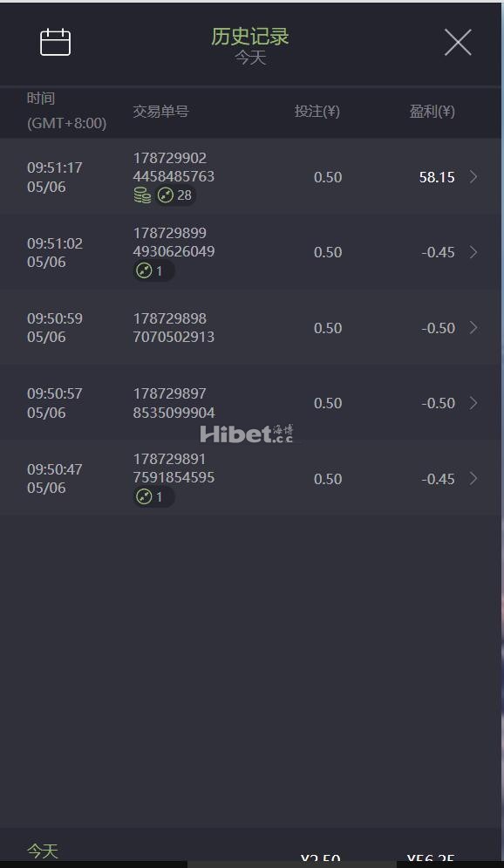Expand chevron of the 09:51:02 record
The width and height of the screenshot is (504, 868).
[x=473, y=252]
